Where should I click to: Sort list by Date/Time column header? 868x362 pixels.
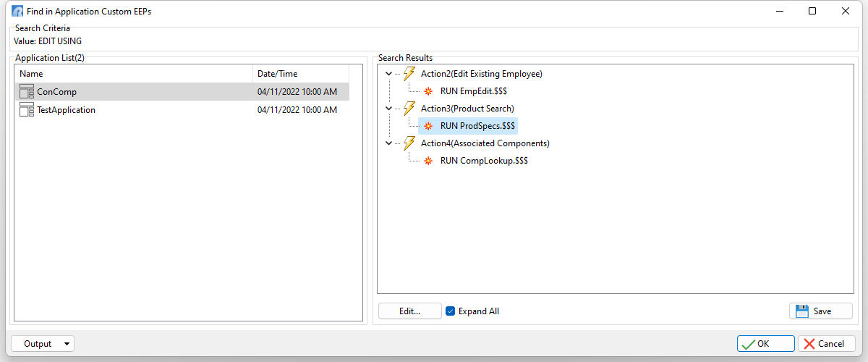coord(301,74)
